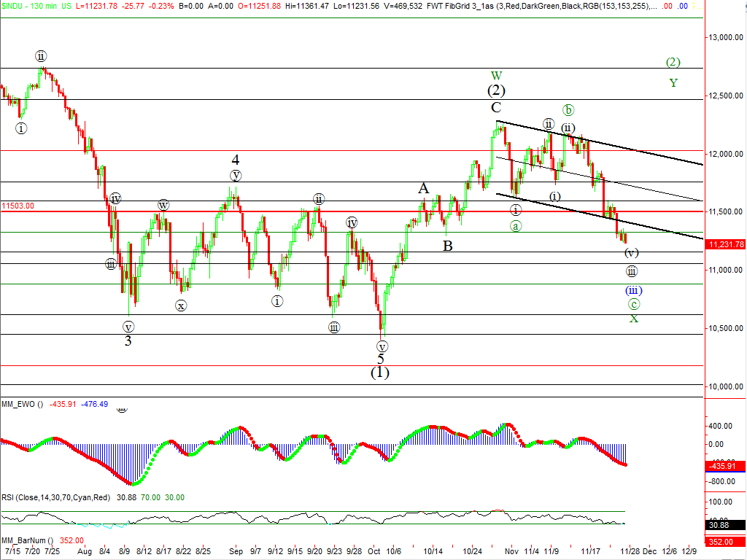Screen dimensions: 747x560
Task: Select the wave A label
Action: (x=424, y=189)
